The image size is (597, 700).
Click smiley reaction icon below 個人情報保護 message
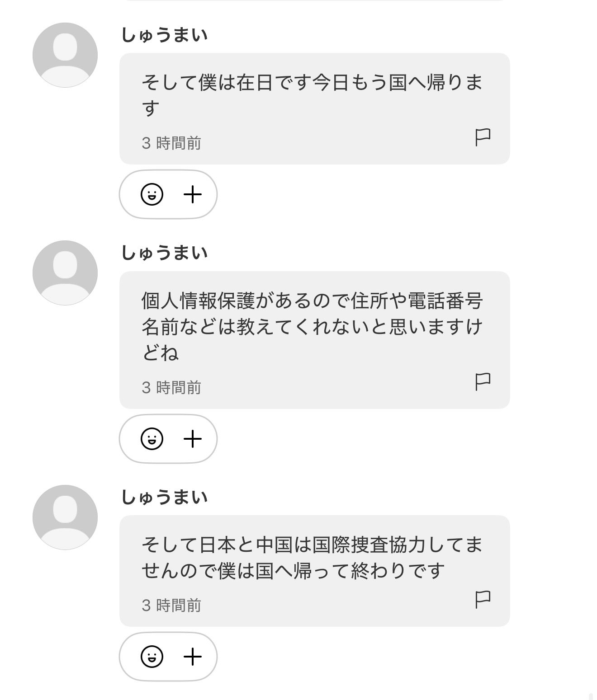coord(152,439)
